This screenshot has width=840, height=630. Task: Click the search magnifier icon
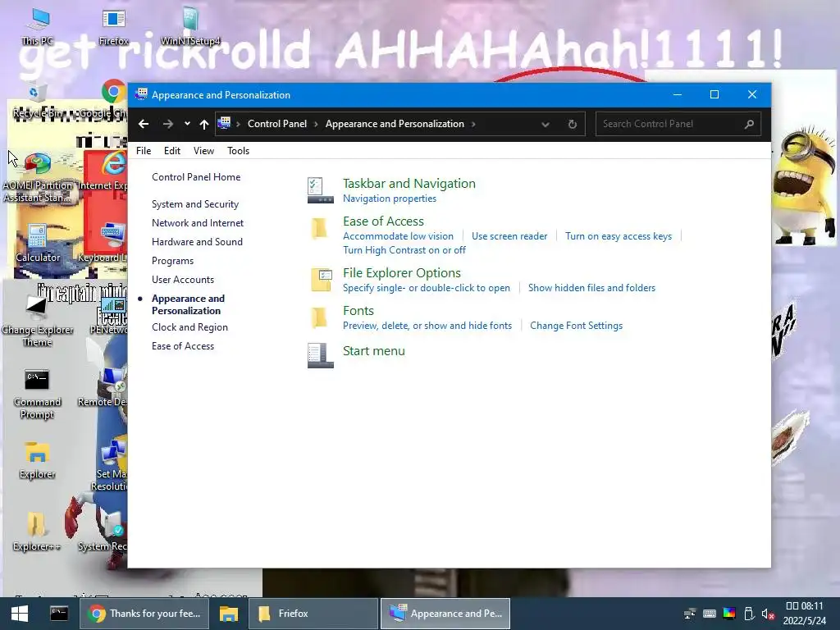pyautogui.click(x=749, y=124)
